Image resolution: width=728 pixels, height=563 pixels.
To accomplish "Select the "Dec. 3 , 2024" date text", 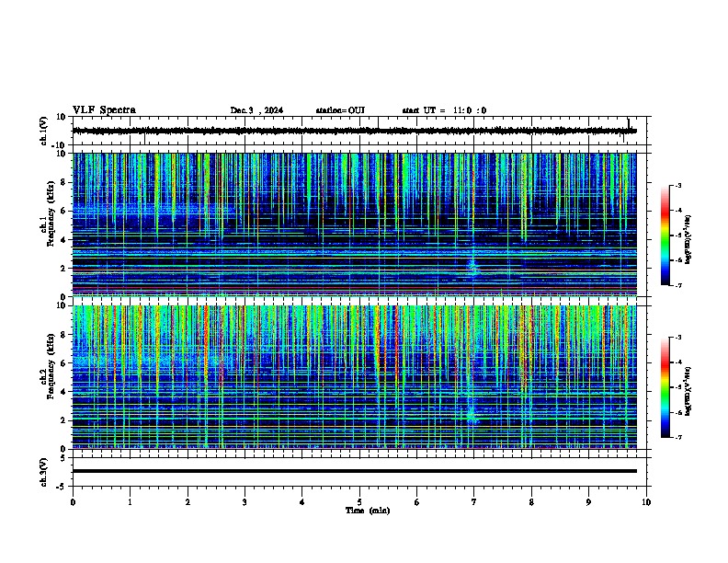I will pos(256,110).
